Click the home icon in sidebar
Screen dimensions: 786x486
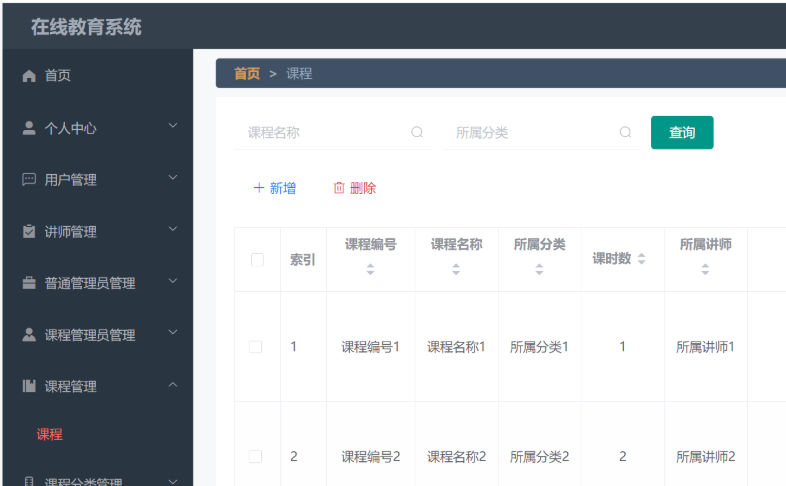click(29, 76)
